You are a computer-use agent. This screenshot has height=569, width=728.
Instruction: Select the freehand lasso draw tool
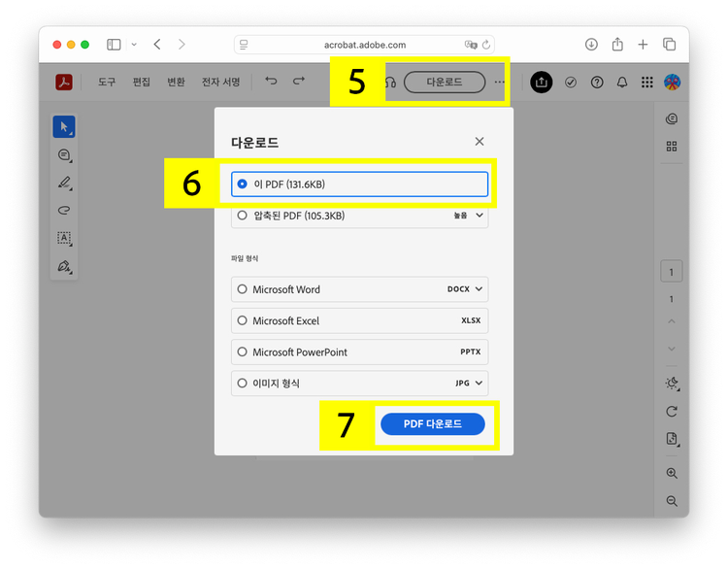click(x=64, y=211)
